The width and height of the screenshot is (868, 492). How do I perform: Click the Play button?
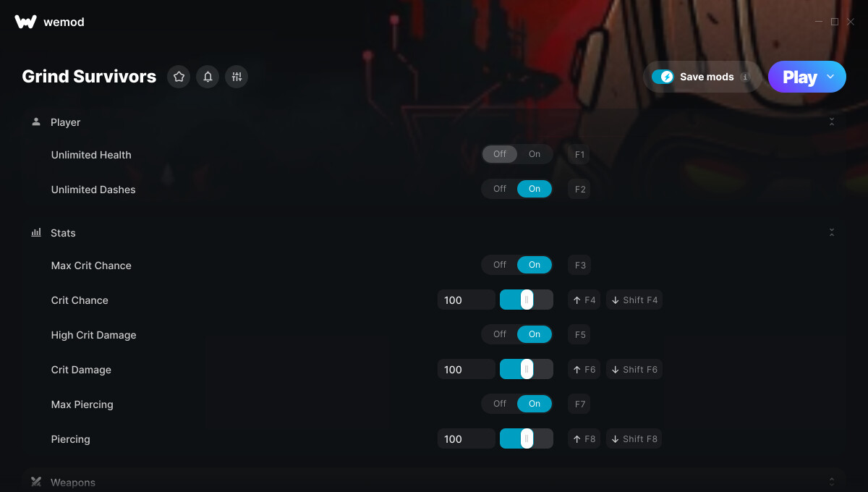tap(800, 77)
